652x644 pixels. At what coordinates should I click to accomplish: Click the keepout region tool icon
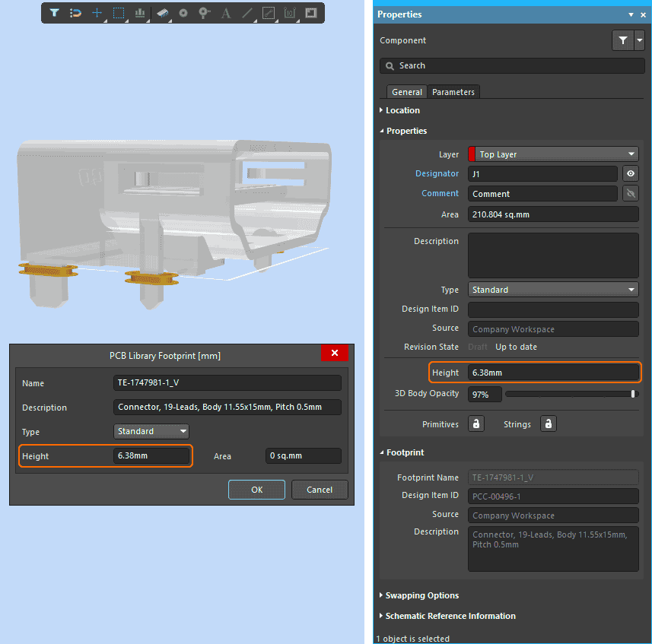pyautogui.click(x=269, y=13)
